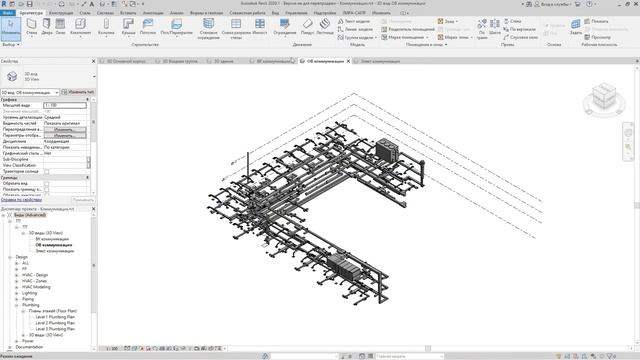Screen dimensions: 640x360
Task: Open the Revit application home icon
Action: pyautogui.click(x=4, y=4)
